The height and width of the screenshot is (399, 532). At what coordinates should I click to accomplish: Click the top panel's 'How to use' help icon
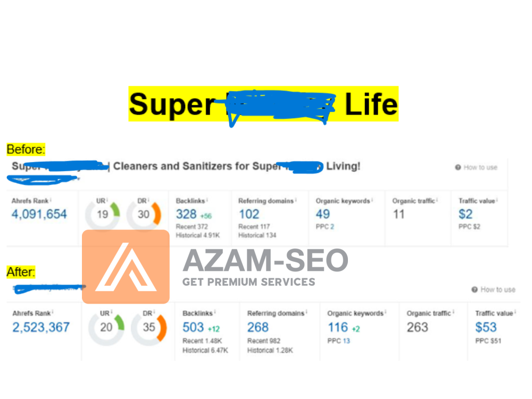458,168
